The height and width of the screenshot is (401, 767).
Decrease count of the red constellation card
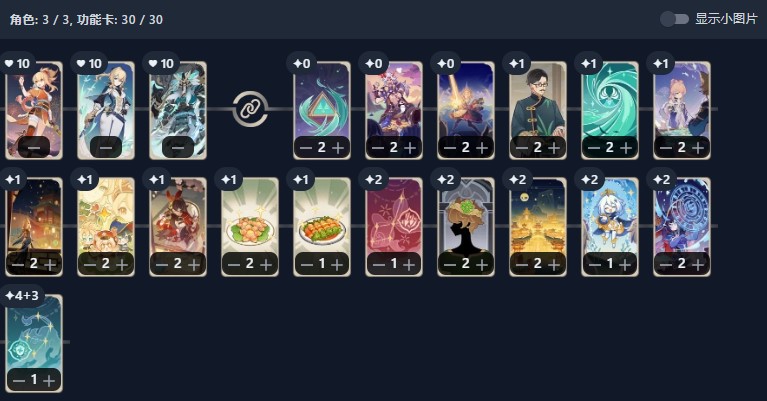378,264
